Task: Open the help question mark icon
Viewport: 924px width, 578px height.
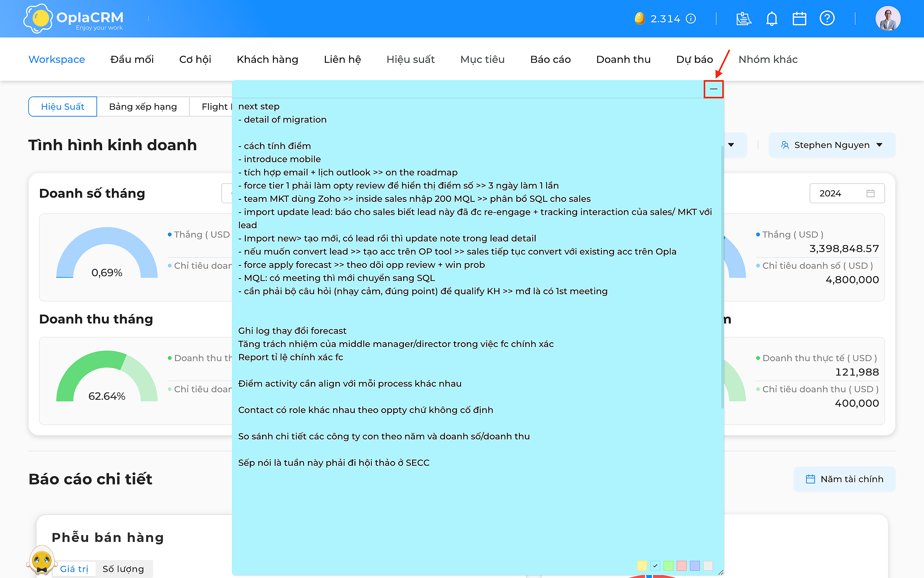Action: click(827, 18)
